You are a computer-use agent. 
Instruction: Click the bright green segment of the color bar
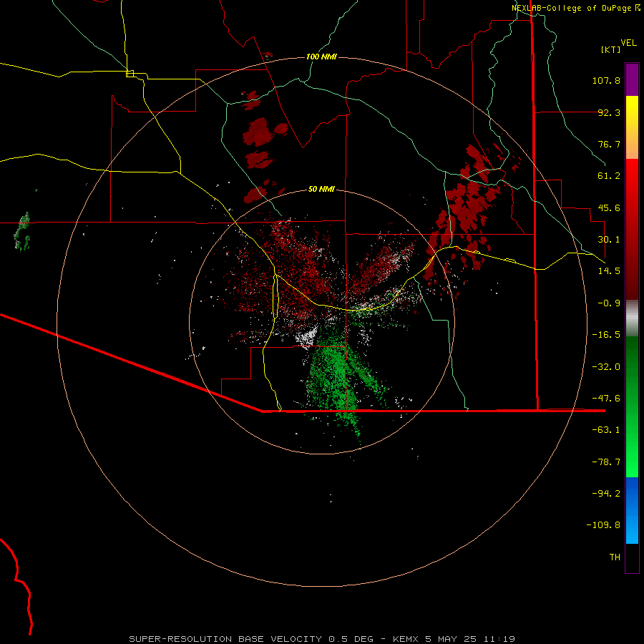pos(632,406)
